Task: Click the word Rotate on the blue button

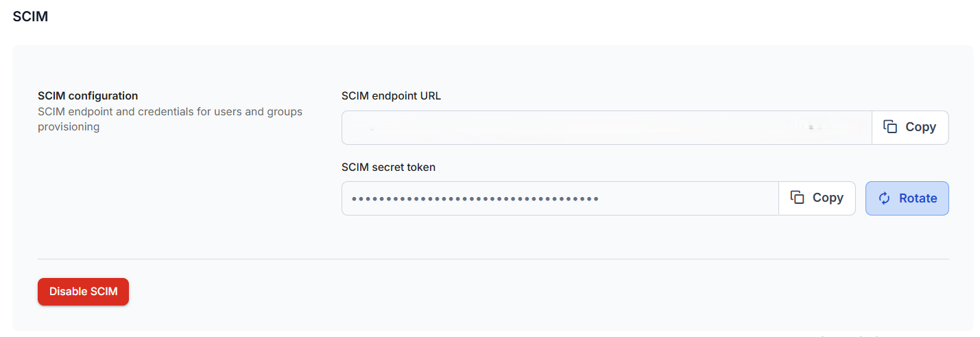Action: (918, 198)
